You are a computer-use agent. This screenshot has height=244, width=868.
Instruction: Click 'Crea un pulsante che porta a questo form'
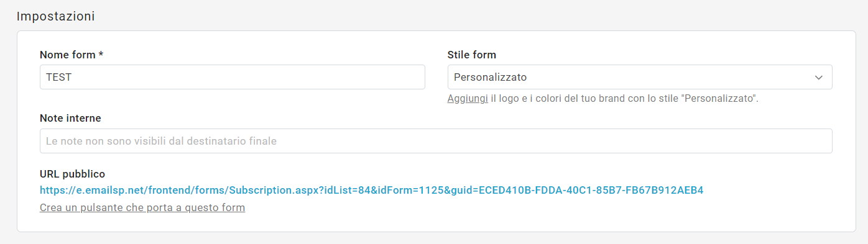click(142, 207)
